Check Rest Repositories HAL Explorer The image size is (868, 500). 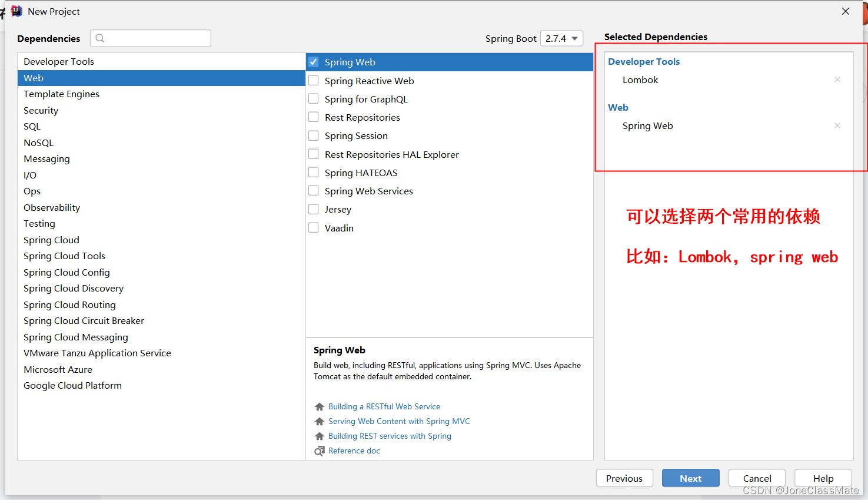click(314, 154)
